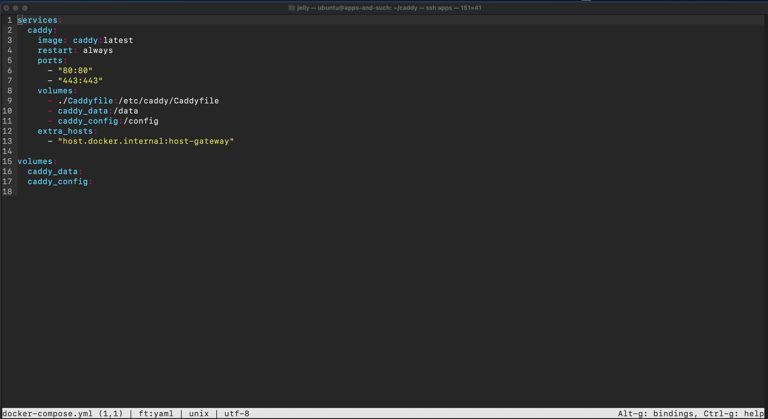
Task: Click 'Alt-g: bindings' hint in status bar
Action: [657, 414]
